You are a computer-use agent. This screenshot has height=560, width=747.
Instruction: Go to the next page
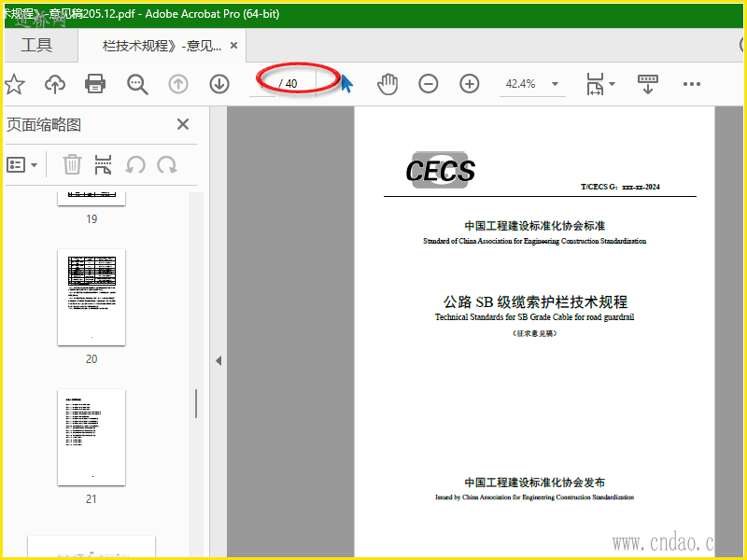point(219,84)
